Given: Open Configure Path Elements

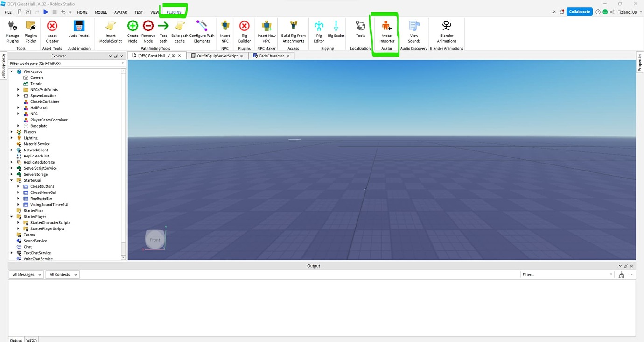Looking at the screenshot, I should click(202, 31).
